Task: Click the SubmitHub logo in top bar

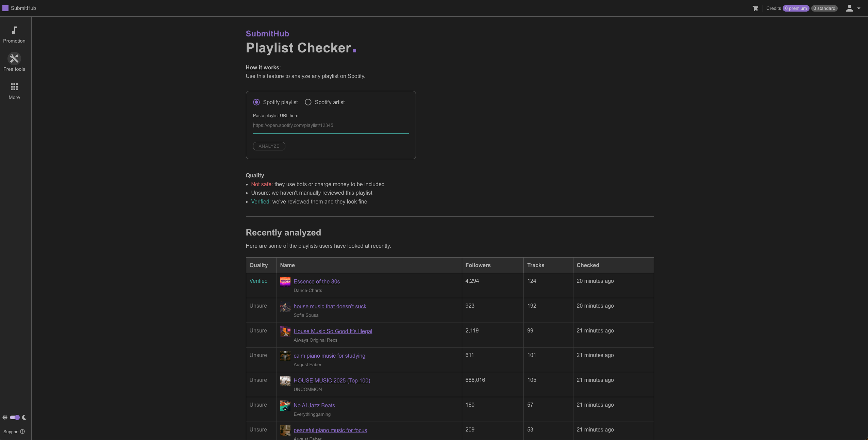Action: (19, 8)
